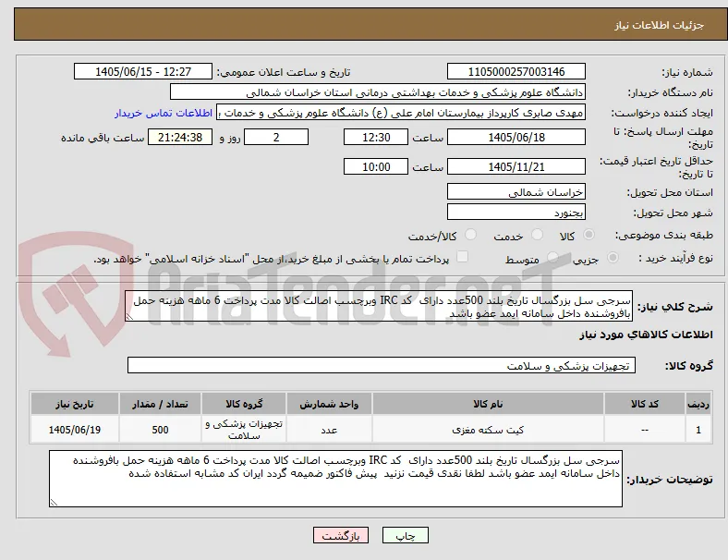Toggle the اسناد خزانه اسلامی payment checkbox
The height and width of the screenshot is (560, 728).
click(x=463, y=257)
